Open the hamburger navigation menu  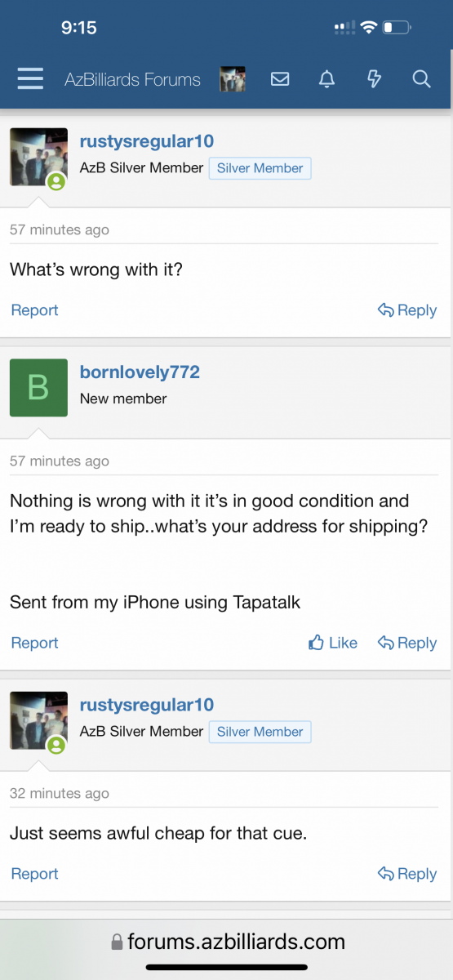30,79
